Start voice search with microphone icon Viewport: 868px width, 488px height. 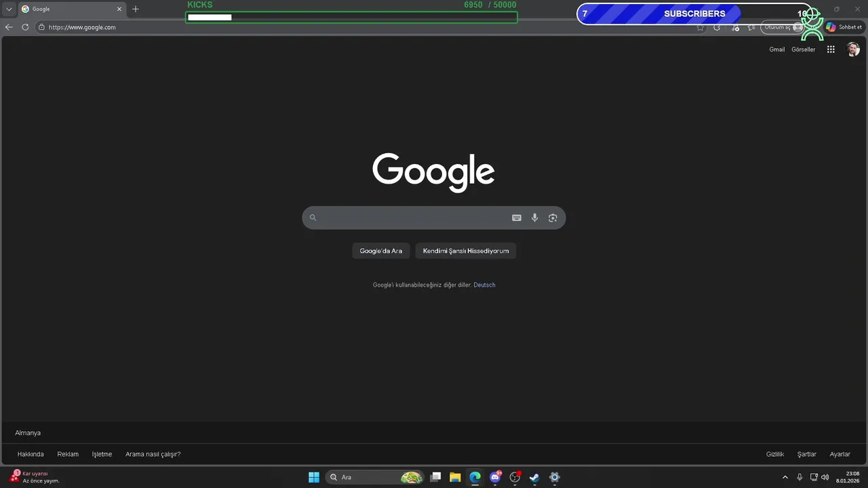534,218
